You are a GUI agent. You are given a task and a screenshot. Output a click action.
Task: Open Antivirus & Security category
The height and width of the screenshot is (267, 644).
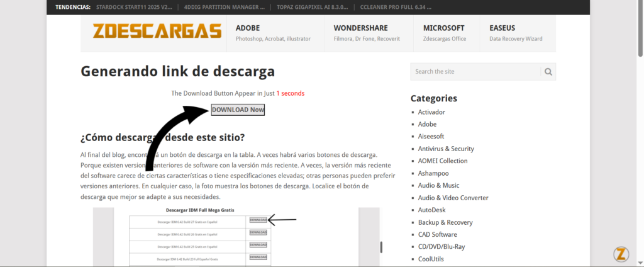coord(446,149)
